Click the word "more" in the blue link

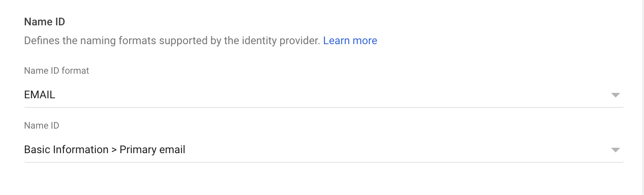click(x=365, y=41)
